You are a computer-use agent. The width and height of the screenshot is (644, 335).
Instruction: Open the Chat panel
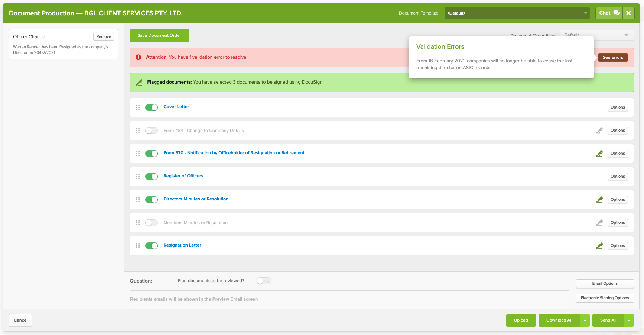tap(609, 13)
